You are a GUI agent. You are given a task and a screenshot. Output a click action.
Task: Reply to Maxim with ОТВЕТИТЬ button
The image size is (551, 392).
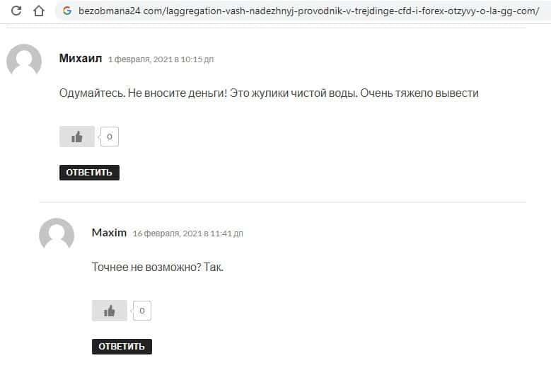pos(122,347)
